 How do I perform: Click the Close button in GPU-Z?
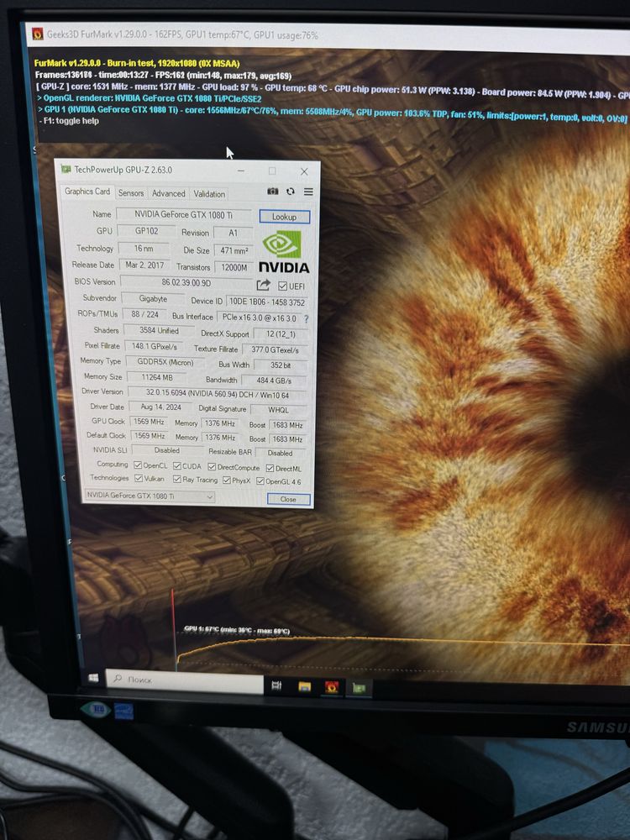(288, 499)
